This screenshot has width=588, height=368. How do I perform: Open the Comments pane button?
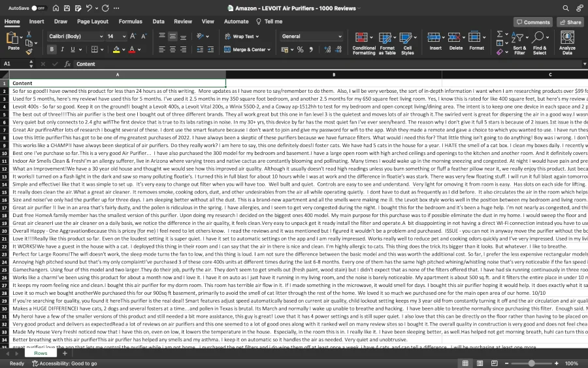[533, 22]
